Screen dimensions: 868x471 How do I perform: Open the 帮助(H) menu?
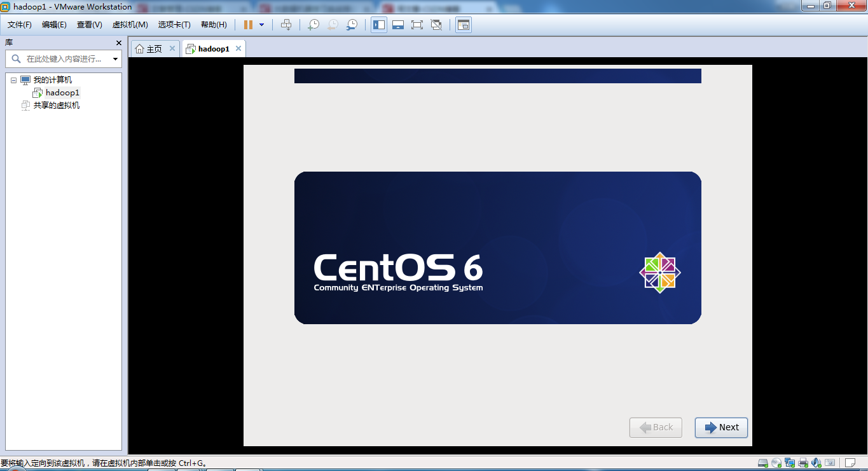point(214,25)
